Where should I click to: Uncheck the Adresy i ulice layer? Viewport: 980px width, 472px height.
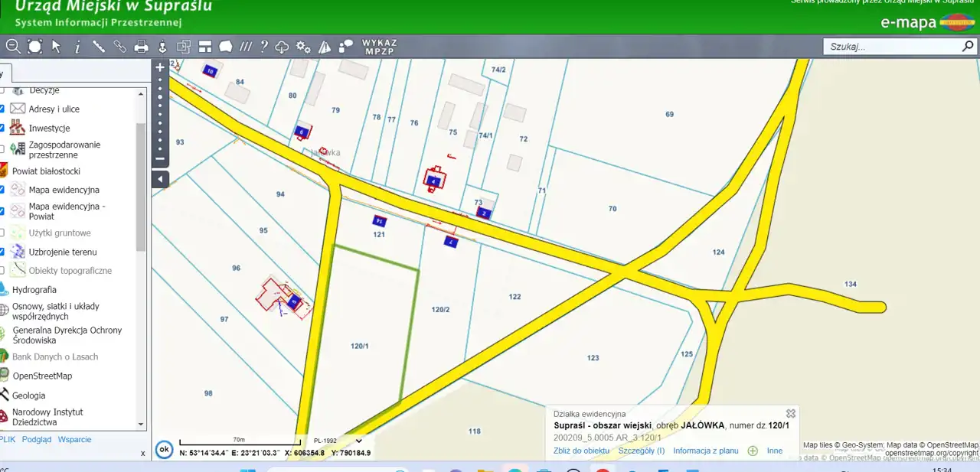click(2, 109)
